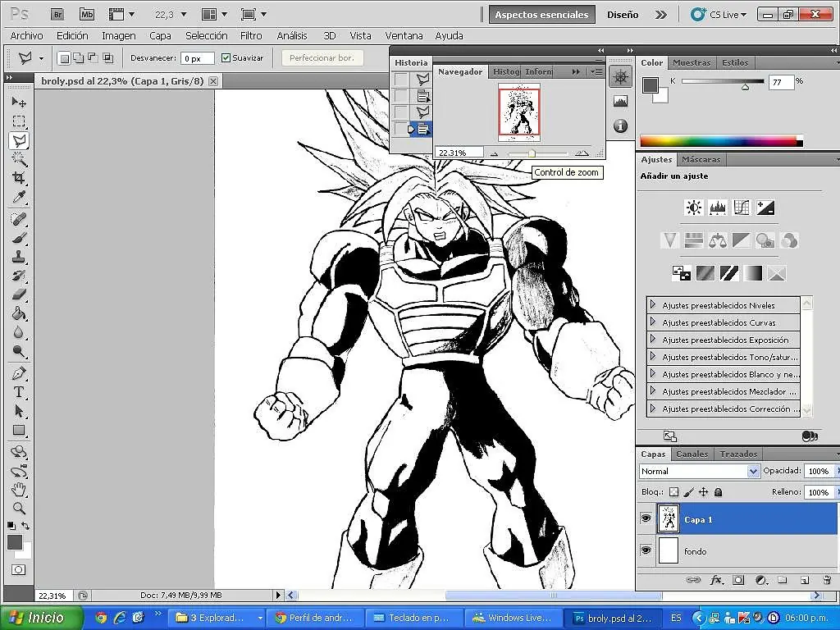Switch to the Diseño workspace

point(623,15)
